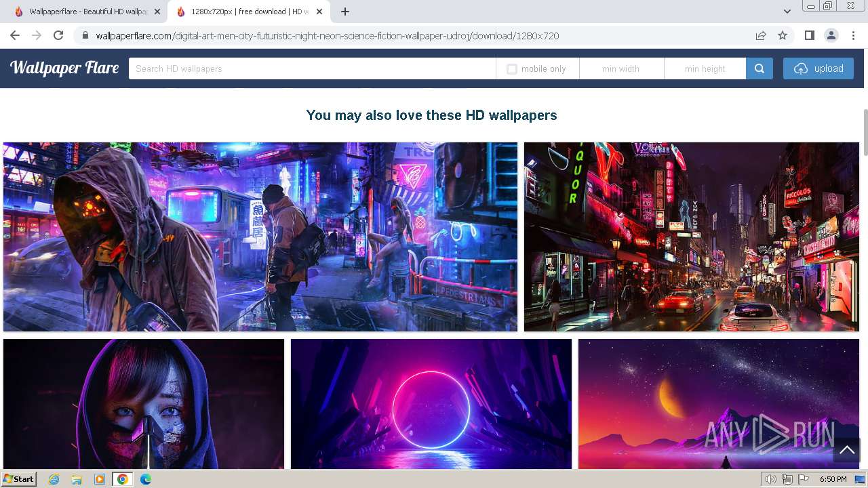Click the Chrome taskbar icon

pyautogui.click(x=123, y=479)
